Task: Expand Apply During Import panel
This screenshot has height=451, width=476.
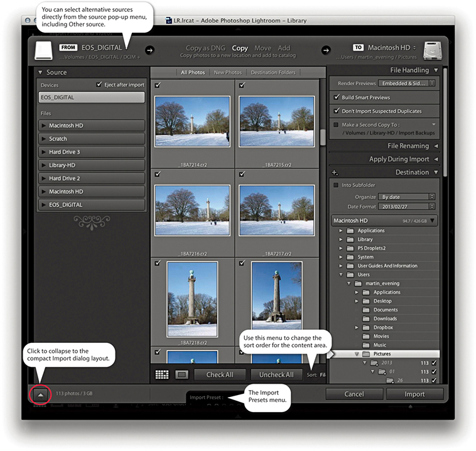Action: click(x=436, y=159)
